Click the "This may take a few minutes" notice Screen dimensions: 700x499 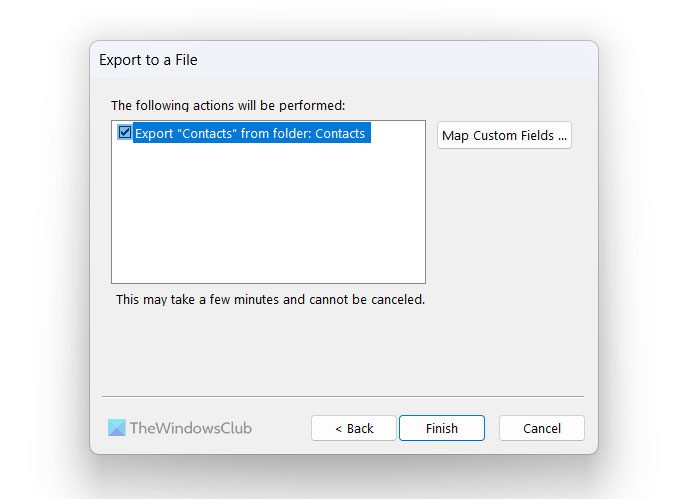270,299
